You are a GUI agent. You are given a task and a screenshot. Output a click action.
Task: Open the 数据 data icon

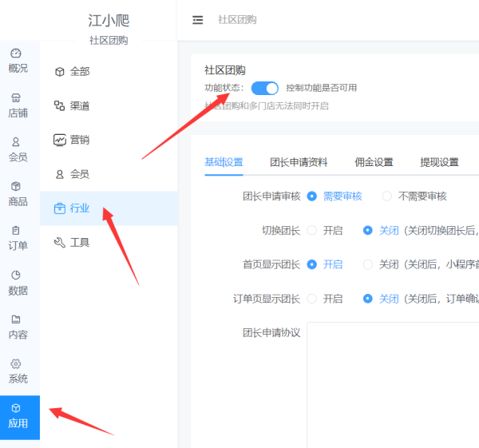(16, 275)
